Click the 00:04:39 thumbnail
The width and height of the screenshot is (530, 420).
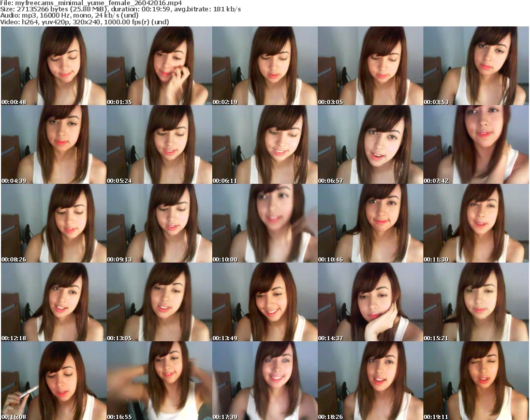54,144
